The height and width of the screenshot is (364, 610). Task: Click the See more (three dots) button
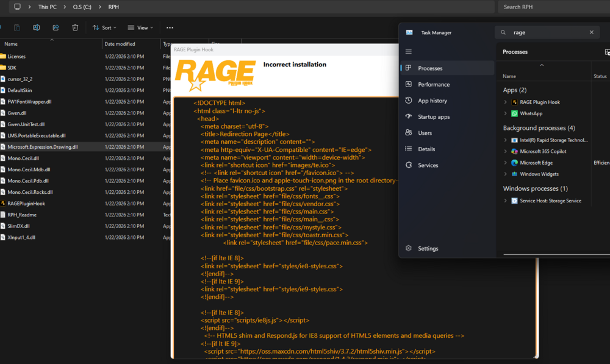170,27
